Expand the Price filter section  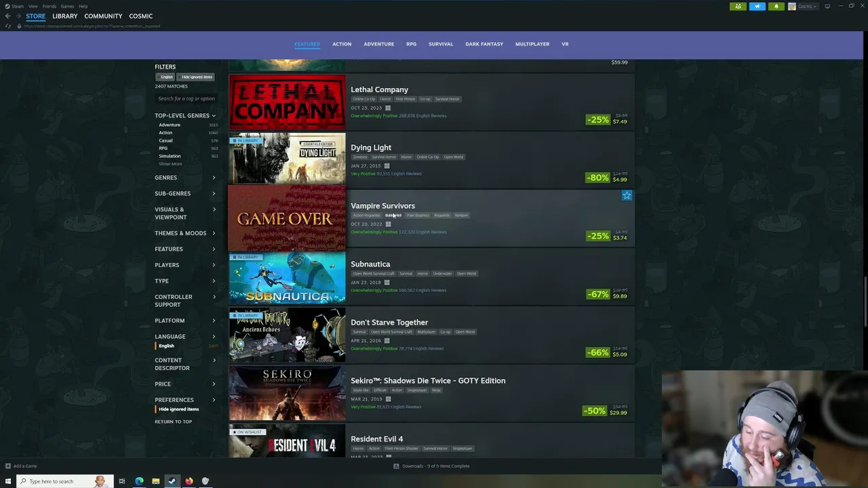(x=185, y=384)
